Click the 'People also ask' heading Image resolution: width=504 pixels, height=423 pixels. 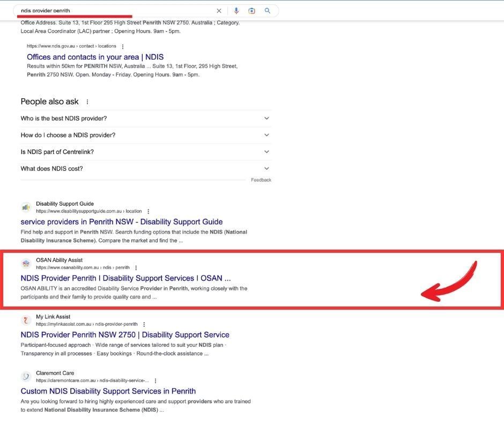pos(49,102)
